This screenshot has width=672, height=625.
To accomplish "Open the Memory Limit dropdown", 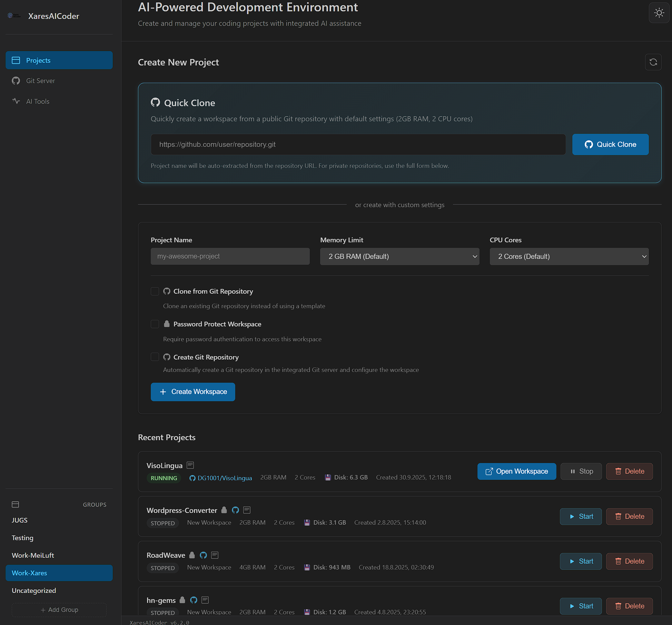I will pyautogui.click(x=399, y=256).
